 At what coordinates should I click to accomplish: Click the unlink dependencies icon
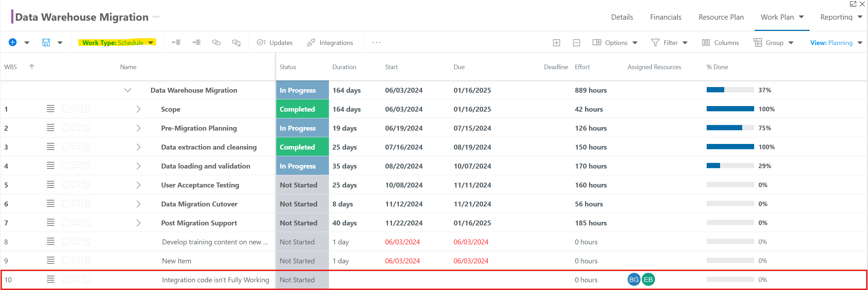(237, 43)
